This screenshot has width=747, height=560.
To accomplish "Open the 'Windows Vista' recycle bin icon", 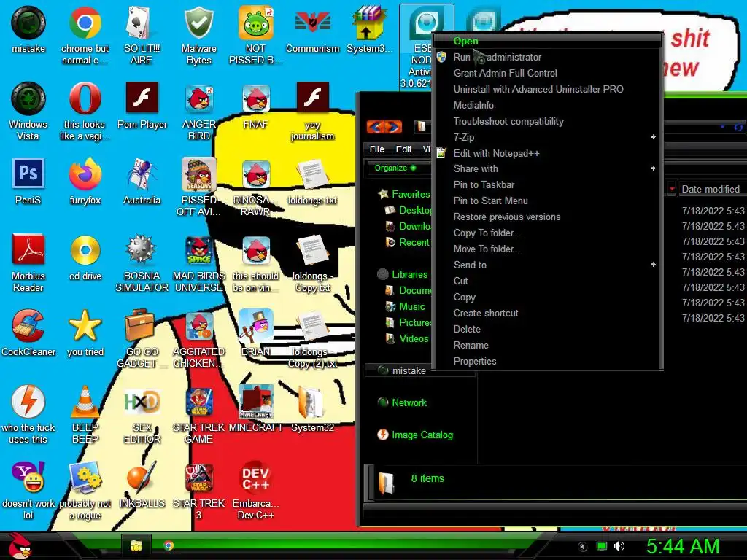I will tap(28, 111).
